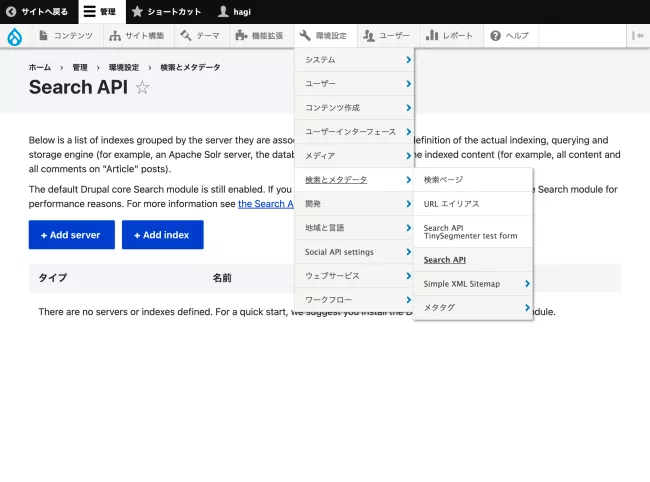Open the システム menu entry
Image resolution: width=650 pixels, height=482 pixels.
[x=354, y=60]
